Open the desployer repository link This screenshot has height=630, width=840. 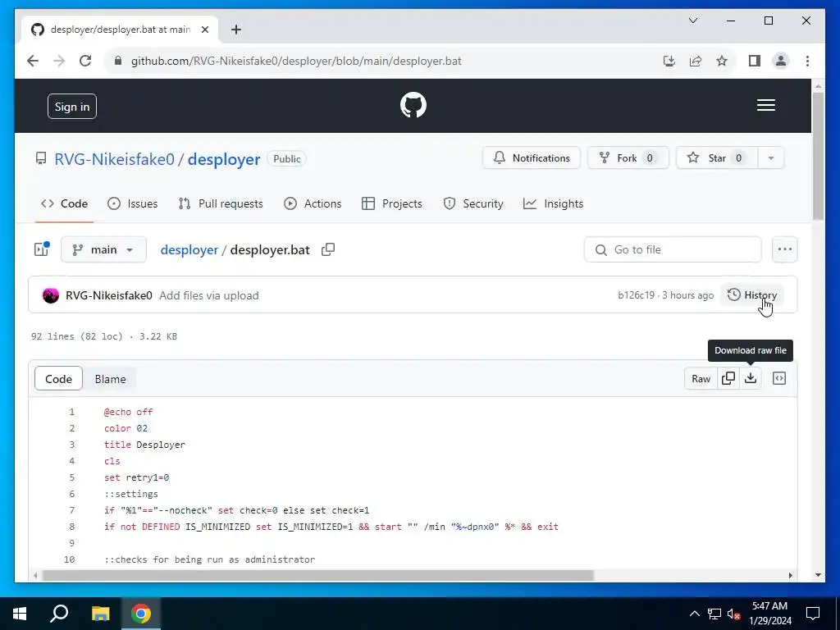point(224,159)
